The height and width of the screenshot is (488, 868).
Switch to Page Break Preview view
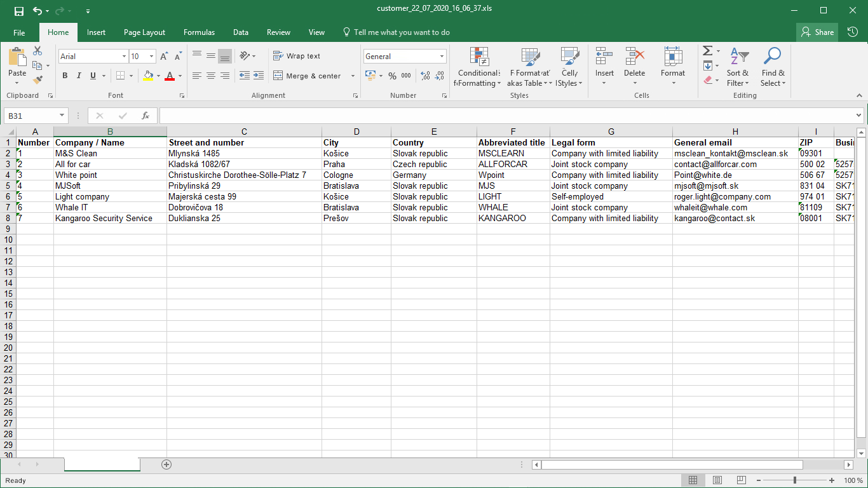pos(741,480)
